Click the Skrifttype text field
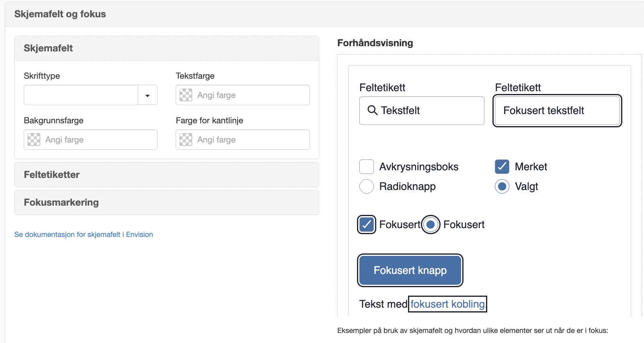644x343 pixels. (x=81, y=95)
